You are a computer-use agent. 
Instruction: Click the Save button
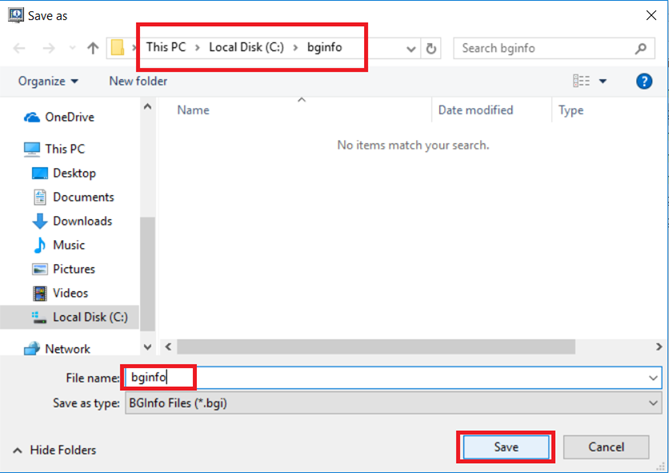(505, 447)
